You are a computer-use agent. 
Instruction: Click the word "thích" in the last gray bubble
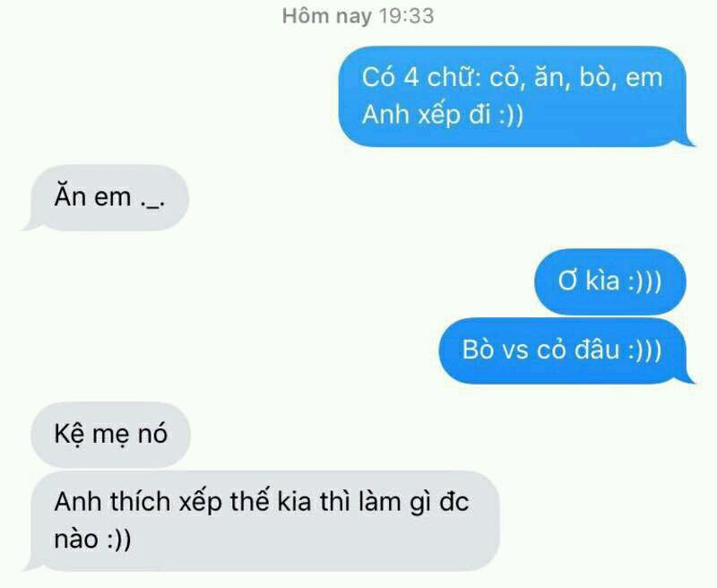140,502
